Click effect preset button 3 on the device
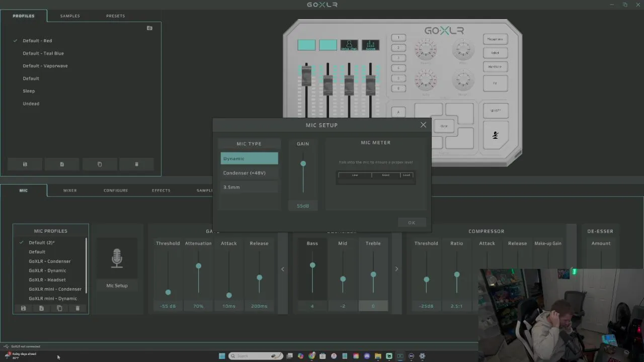644x362 pixels. [398, 58]
